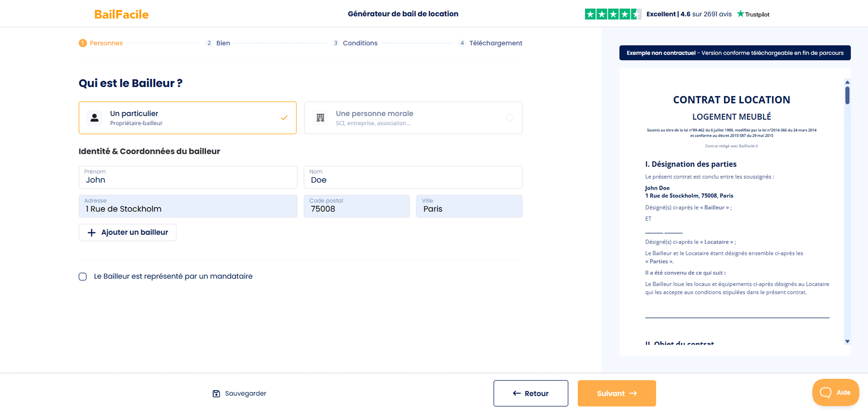The height and width of the screenshot is (411, 868).
Task: Select the Une personne morale radio circle
Action: (510, 118)
